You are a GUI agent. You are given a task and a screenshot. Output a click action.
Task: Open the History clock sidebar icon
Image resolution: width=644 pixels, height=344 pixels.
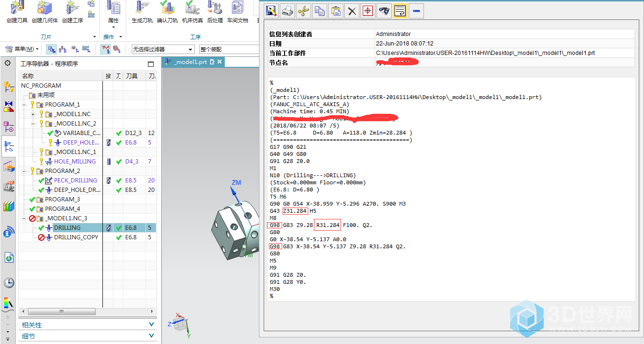[x=9, y=283]
